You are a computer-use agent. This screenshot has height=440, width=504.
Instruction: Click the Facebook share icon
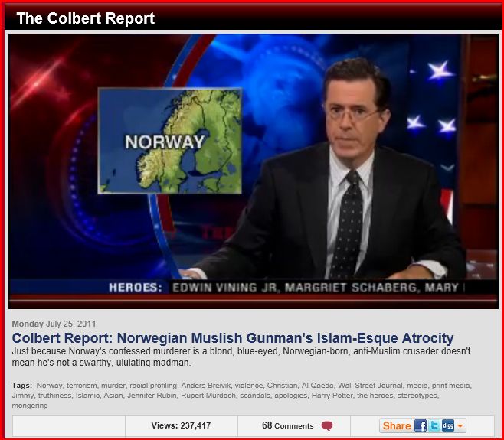click(x=421, y=425)
